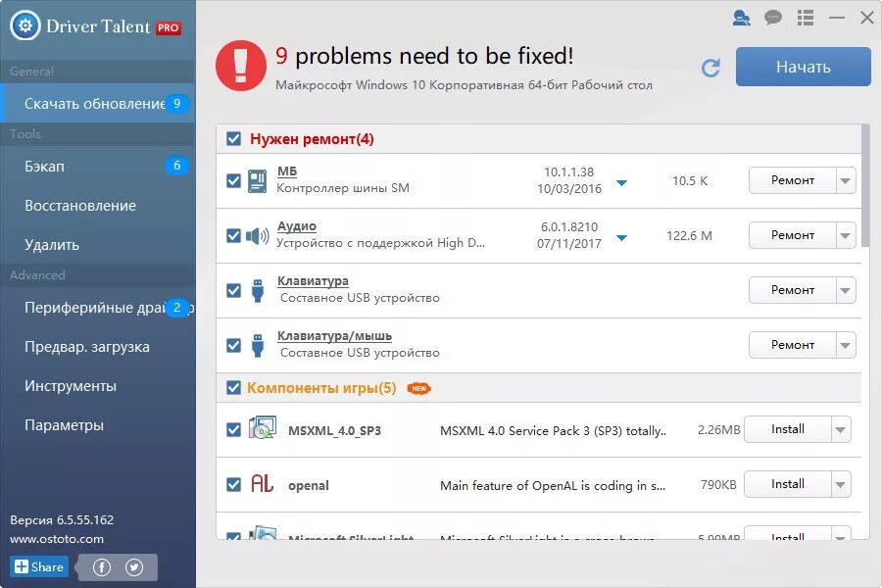Share on Twitter icon
The height and width of the screenshot is (588, 882).
(134, 567)
